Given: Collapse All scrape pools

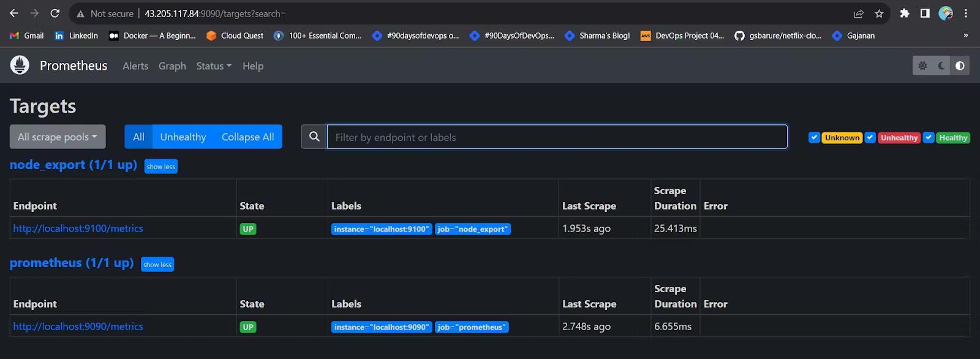Looking at the screenshot, I should [248, 137].
